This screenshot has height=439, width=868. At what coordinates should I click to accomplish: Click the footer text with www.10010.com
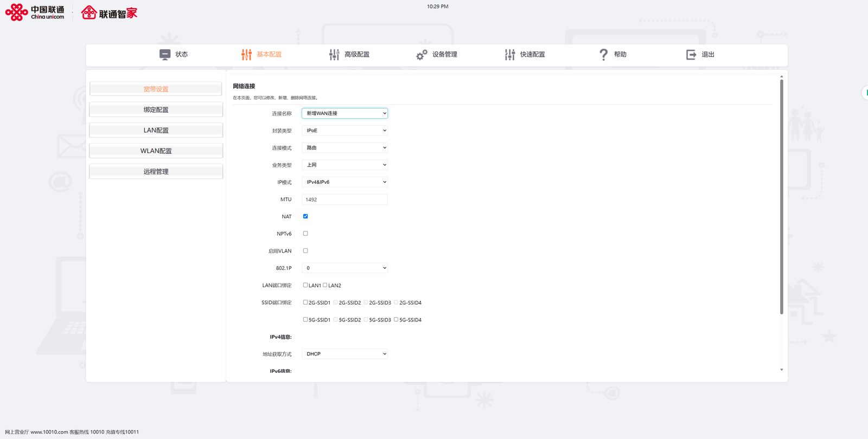click(72, 432)
